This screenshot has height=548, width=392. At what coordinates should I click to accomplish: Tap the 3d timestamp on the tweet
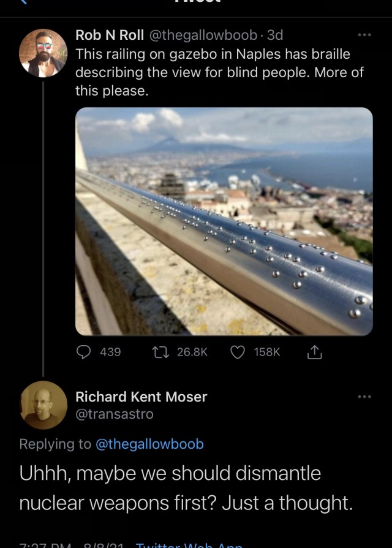(275, 36)
